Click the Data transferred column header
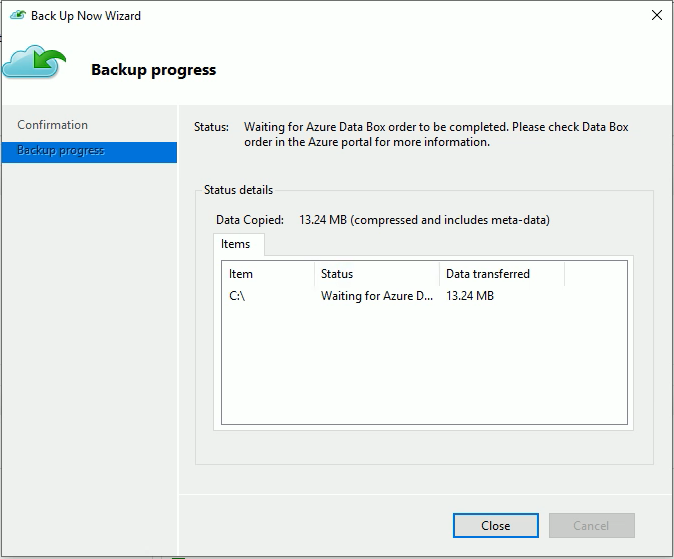674x559 pixels. click(502, 274)
